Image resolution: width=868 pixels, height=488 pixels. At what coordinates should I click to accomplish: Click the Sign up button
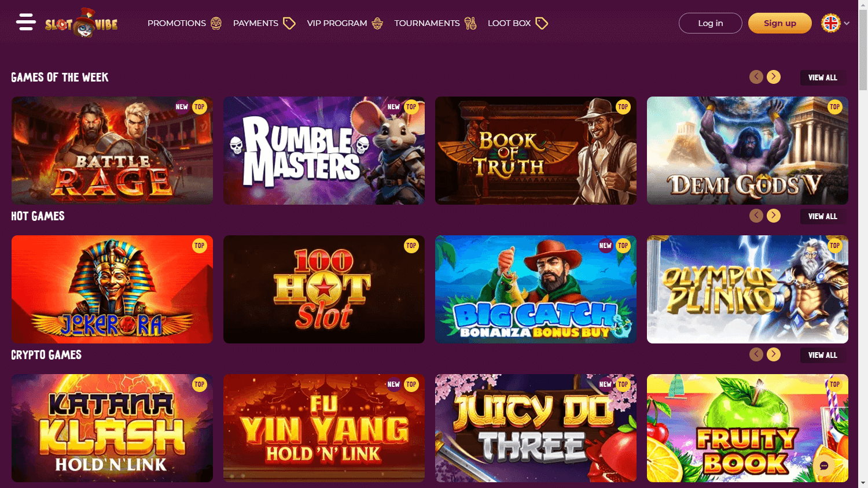coord(780,23)
